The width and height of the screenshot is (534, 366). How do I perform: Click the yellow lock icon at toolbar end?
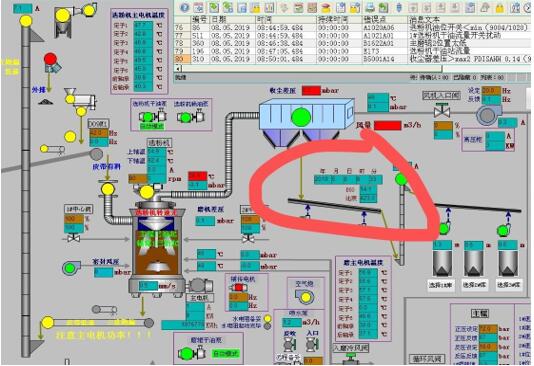(x=500, y=7)
